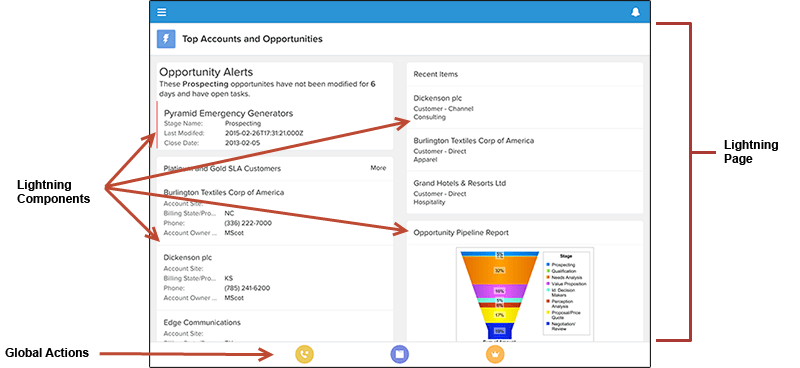The height and width of the screenshot is (368, 800).
Task: Click Billing State value NC
Action: pyautogui.click(x=229, y=213)
